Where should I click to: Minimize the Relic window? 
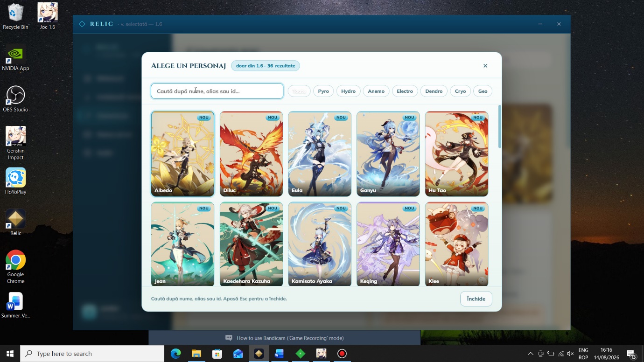540,24
